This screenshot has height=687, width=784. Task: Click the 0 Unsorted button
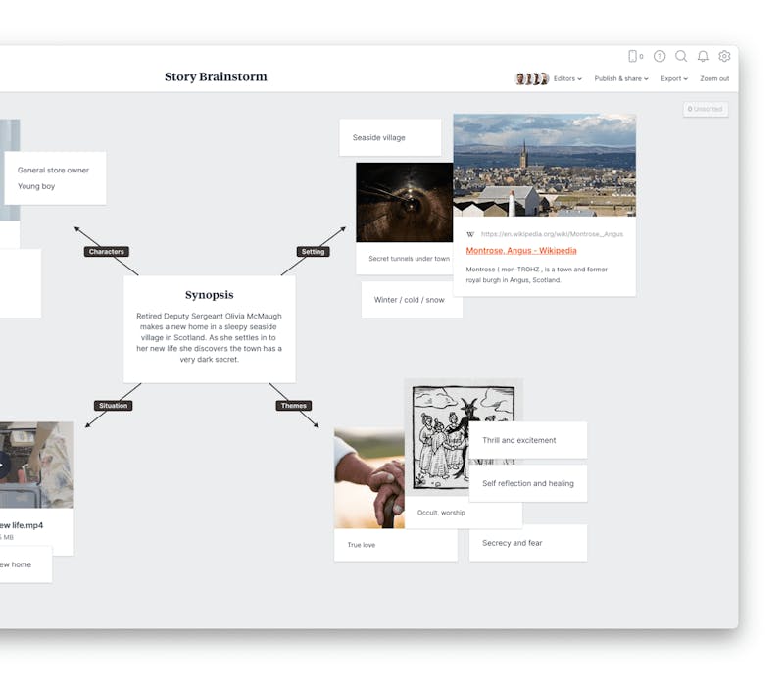click(x=706, y=109)
